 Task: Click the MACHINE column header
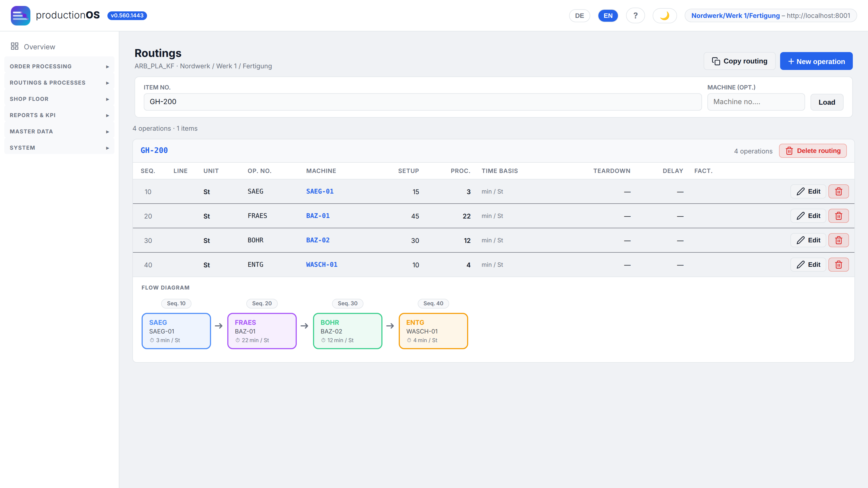321,171
